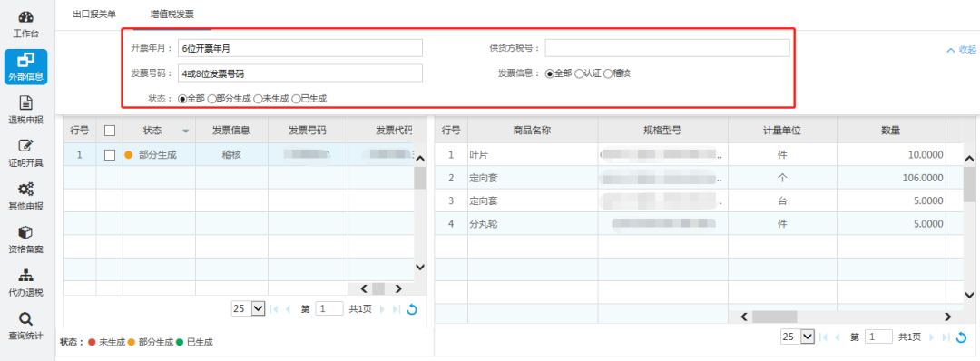Open the right table page-size dropdown

click(x=799, y=337)
